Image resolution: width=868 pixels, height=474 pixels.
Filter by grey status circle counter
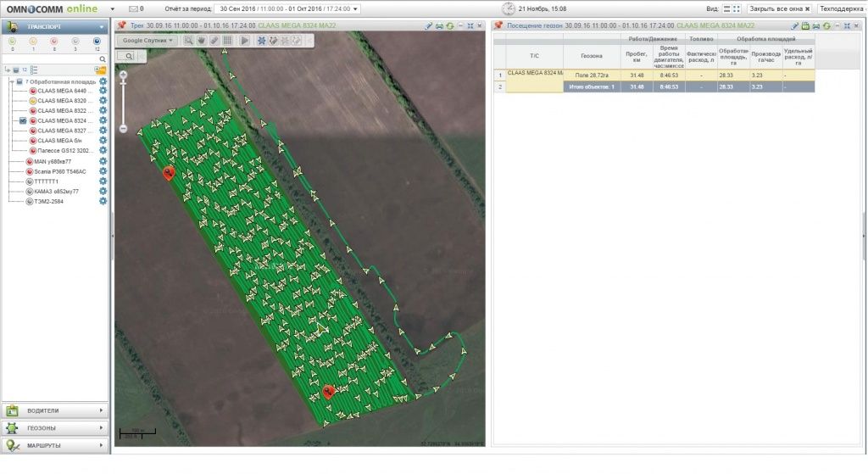click(75, 42)
